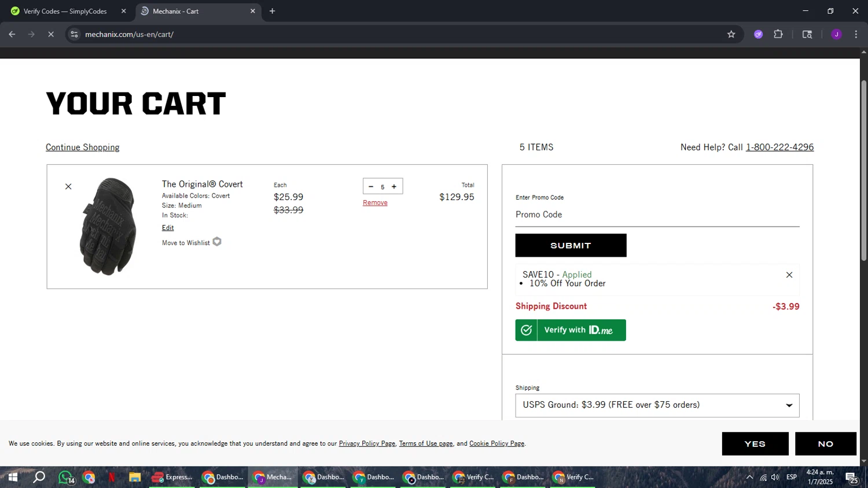This screenshot has height=488, width=868.
Task: Open the tab search side panel icon
Action: [807, 34]
